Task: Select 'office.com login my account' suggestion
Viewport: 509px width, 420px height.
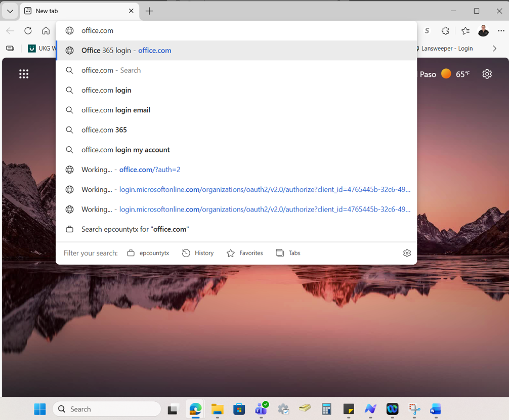Action: [x=236, y=150]
